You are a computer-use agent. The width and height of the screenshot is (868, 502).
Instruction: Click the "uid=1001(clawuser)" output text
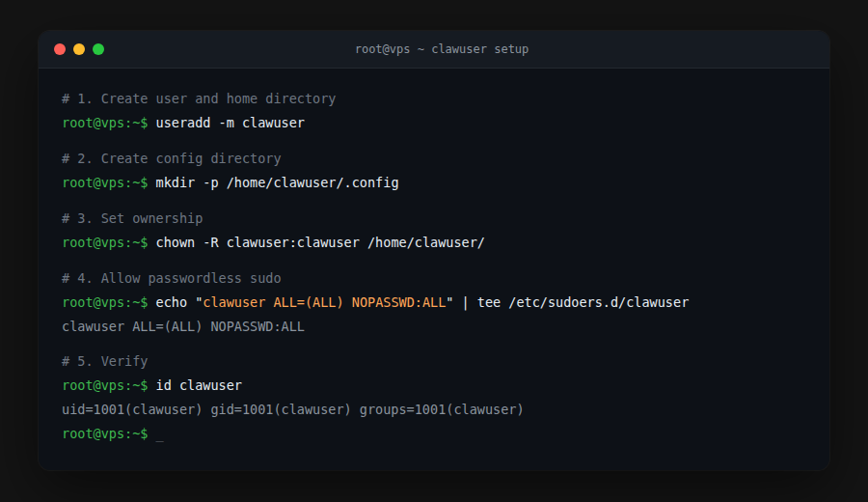[132, 409]
